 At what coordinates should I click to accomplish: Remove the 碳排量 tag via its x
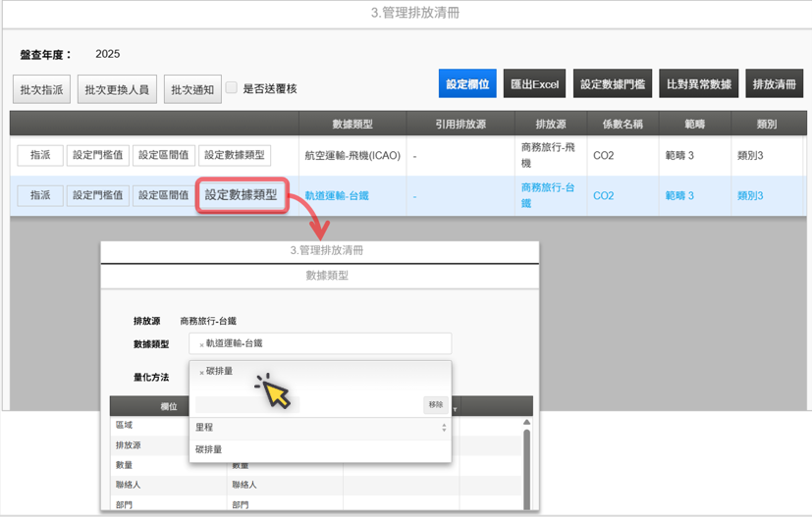click(201, 373)
